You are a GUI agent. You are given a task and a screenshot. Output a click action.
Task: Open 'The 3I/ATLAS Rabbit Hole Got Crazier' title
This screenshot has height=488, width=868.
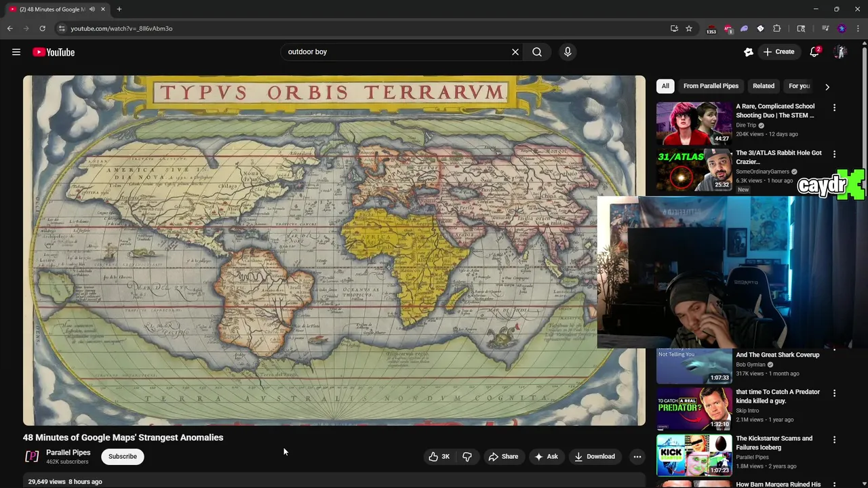[x=778, y=157]
